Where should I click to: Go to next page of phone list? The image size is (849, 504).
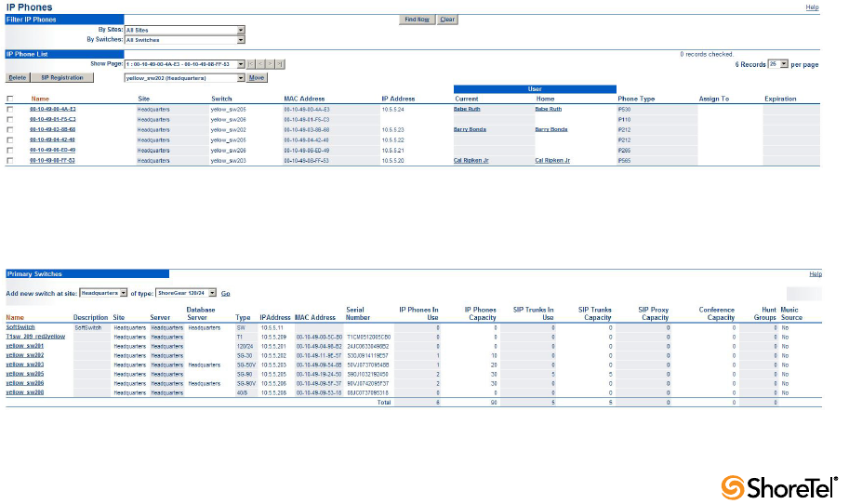(271, 64)
